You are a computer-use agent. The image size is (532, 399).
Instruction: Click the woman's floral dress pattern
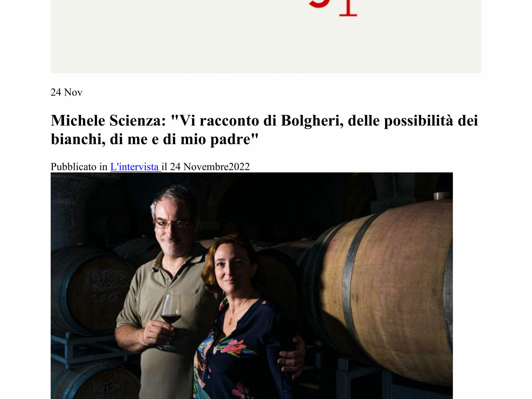point(235,353)
